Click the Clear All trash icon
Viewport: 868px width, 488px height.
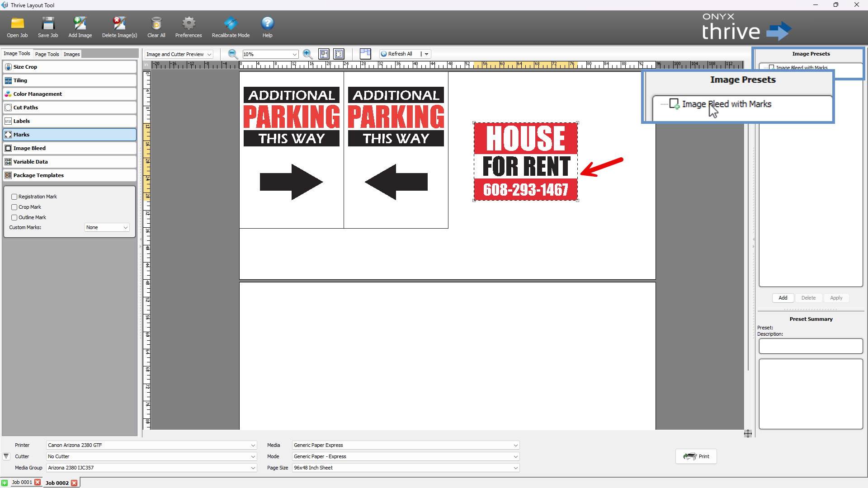[x=156, y=23]
